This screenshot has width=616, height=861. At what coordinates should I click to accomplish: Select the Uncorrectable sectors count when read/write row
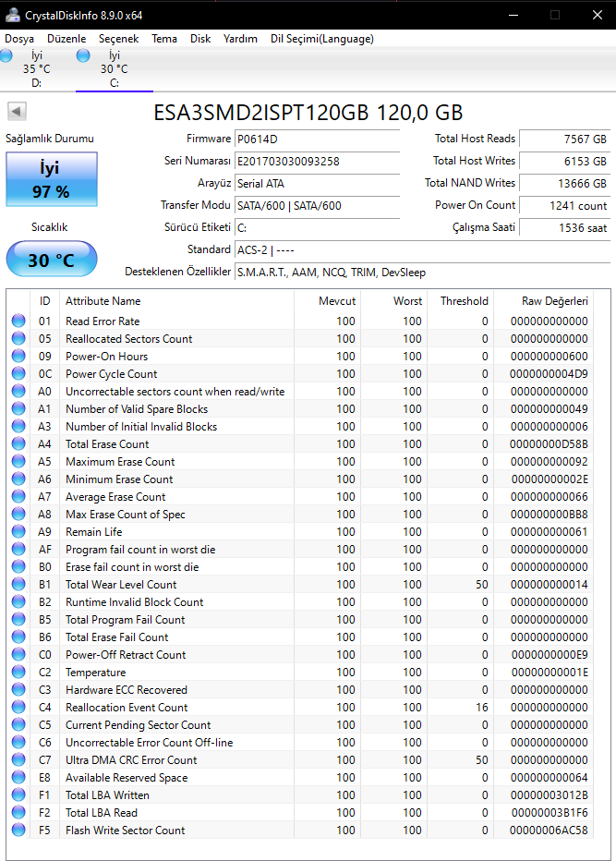[x=301, y=391]
